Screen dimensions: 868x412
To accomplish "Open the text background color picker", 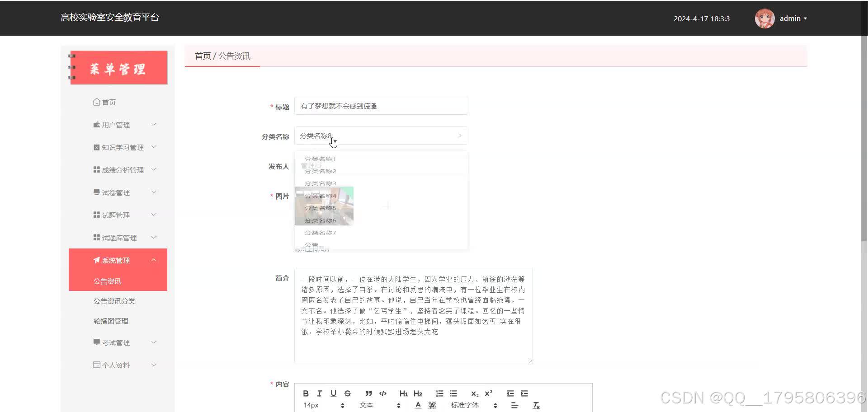I will [432, 405].
